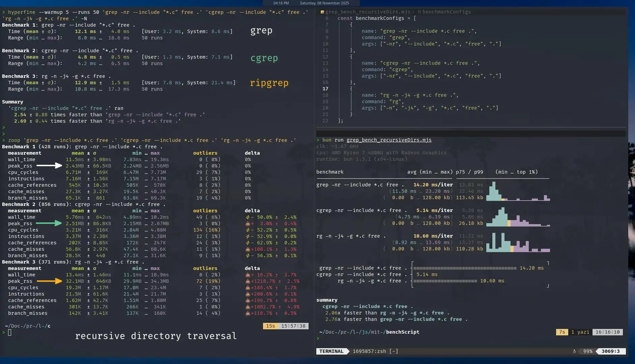635x364 pixels.
Task: Click the TERMINAL mode indicator in status line
Action: pos(331,351)
